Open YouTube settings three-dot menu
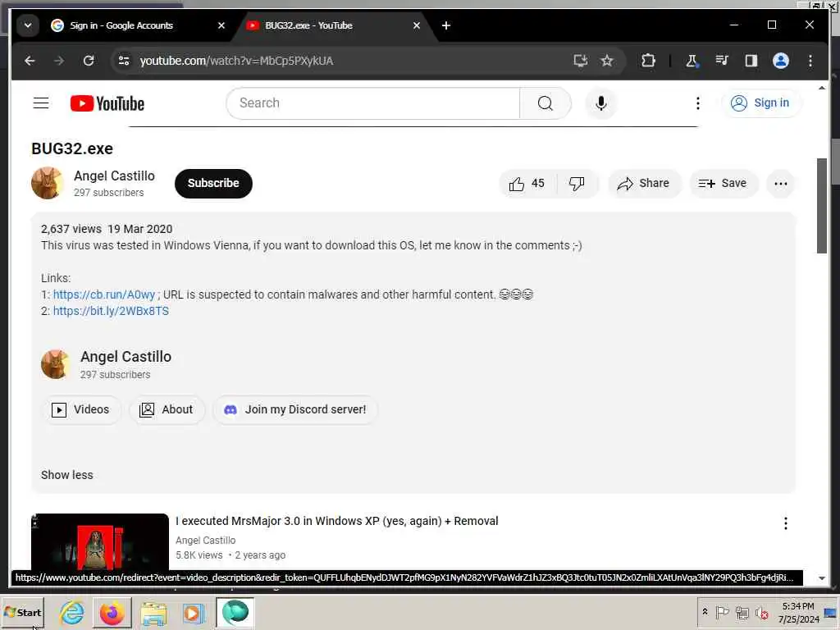 pyautogui.click(x=697, y=103)
